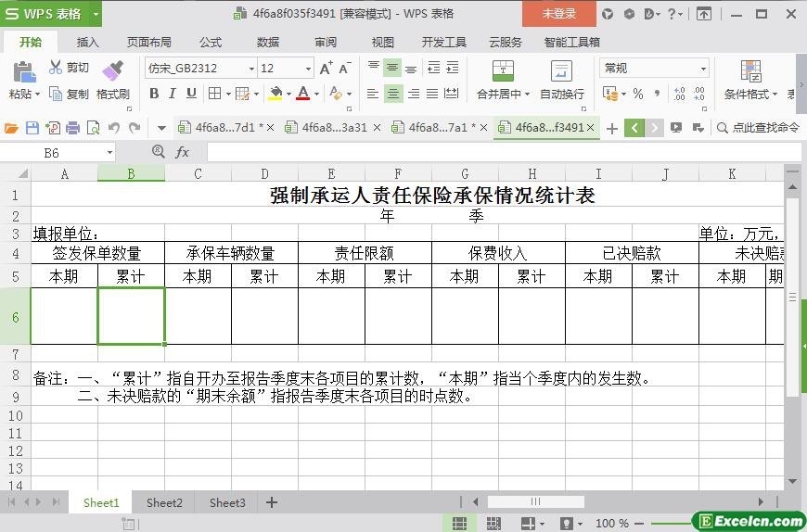Open the font name dropdown
The image size is (807, 532).
click(251, 69)
